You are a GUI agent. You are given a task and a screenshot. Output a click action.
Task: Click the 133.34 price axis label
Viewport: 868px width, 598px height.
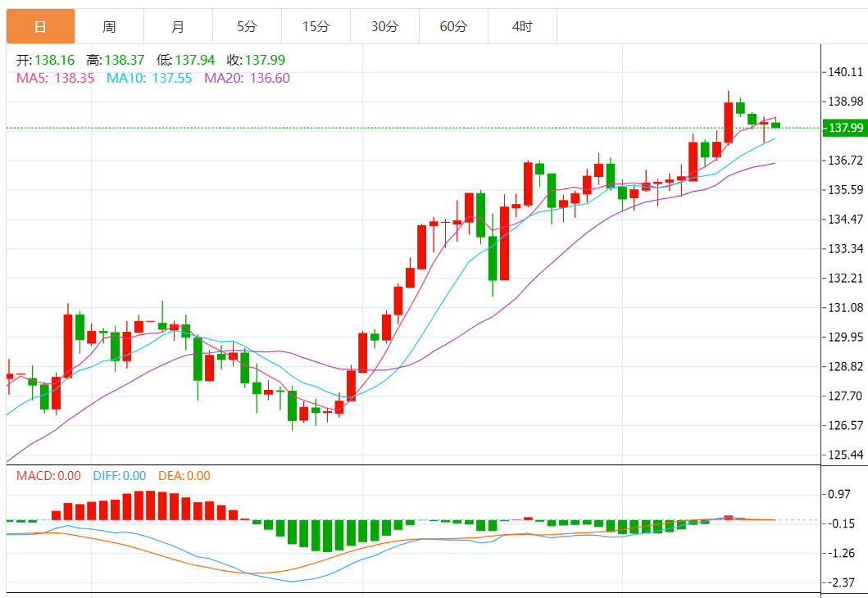[x=845, y=248]
